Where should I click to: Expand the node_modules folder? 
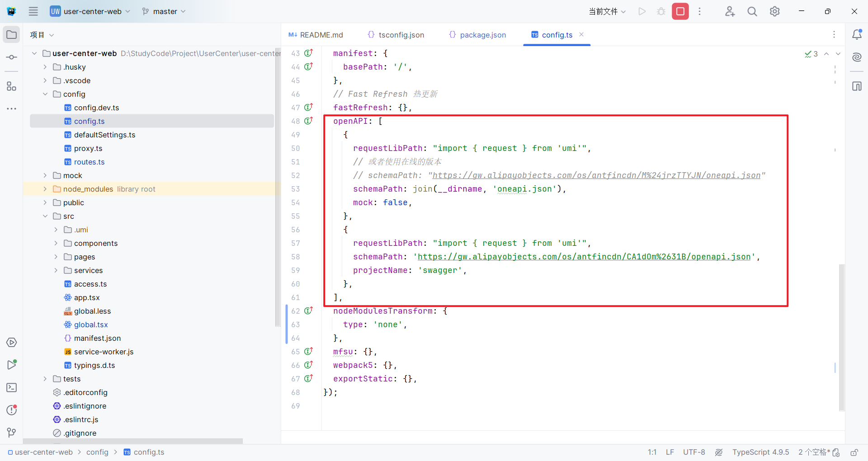45,189
